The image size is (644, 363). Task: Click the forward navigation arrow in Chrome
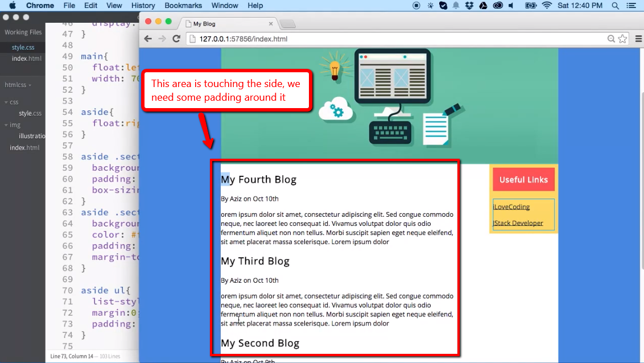pos(161,39)
